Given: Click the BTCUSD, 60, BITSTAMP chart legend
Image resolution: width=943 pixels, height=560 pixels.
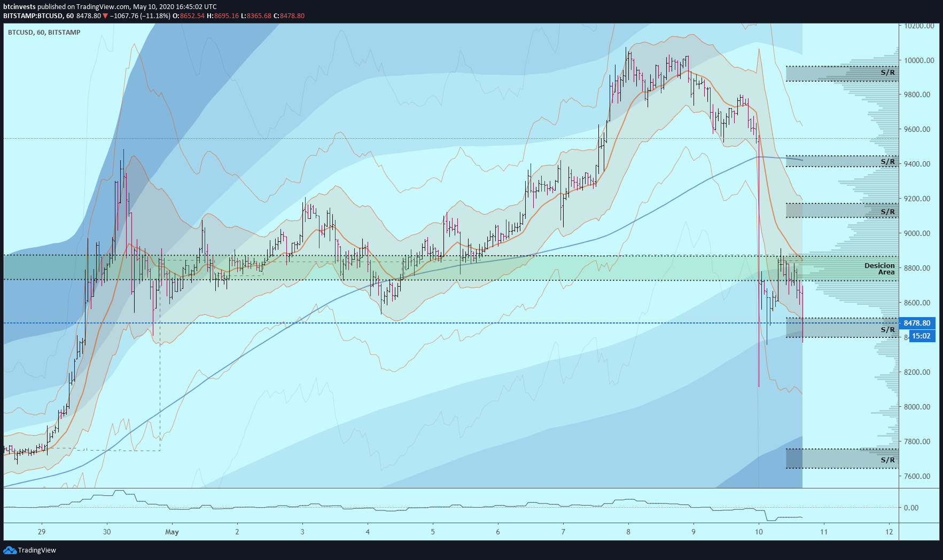Looking at the screenshot, I should pos(44,33).
